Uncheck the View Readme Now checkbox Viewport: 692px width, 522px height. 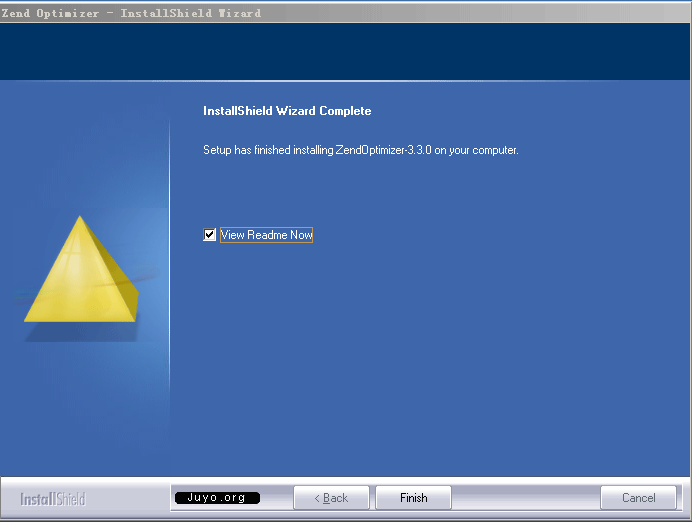[209, 235]
